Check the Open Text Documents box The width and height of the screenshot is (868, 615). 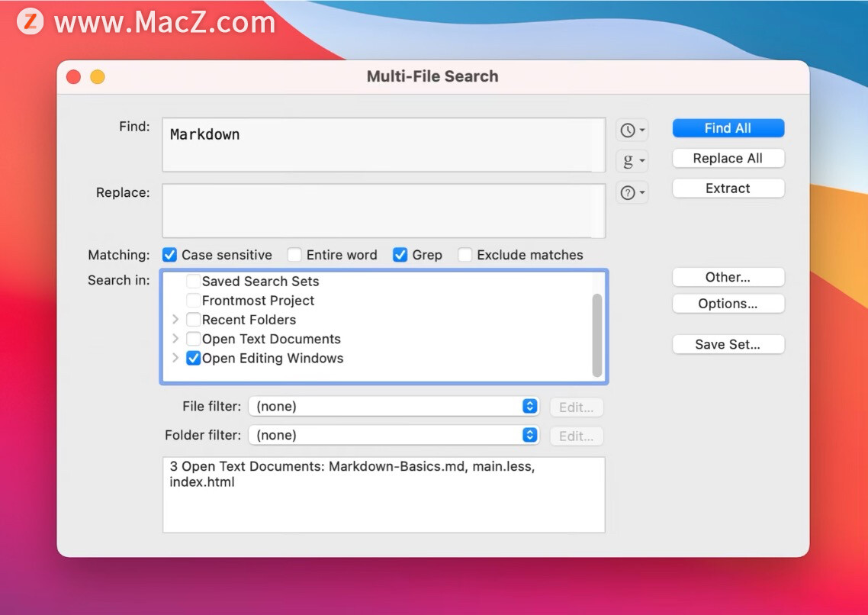tap(193, 339)
